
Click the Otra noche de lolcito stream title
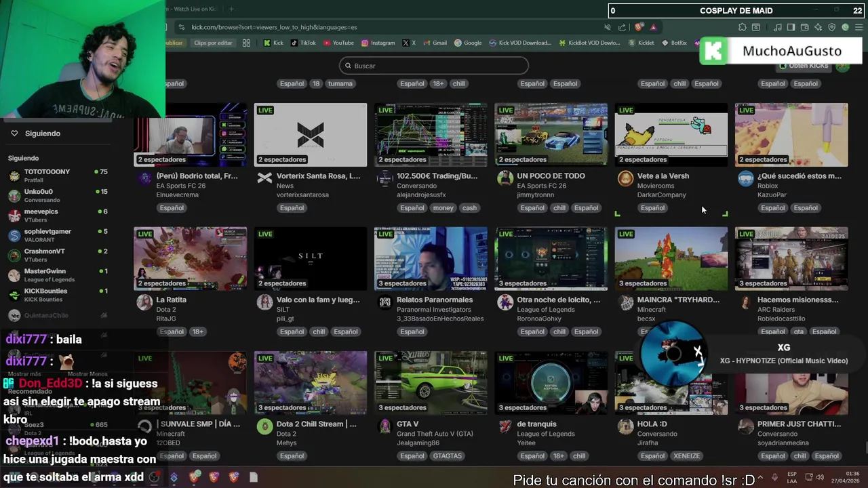559,300
